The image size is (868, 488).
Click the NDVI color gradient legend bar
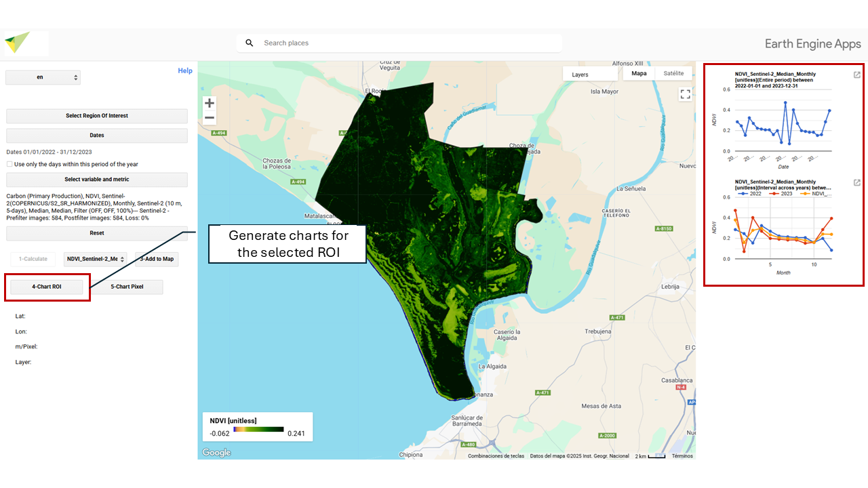[258, 429]
